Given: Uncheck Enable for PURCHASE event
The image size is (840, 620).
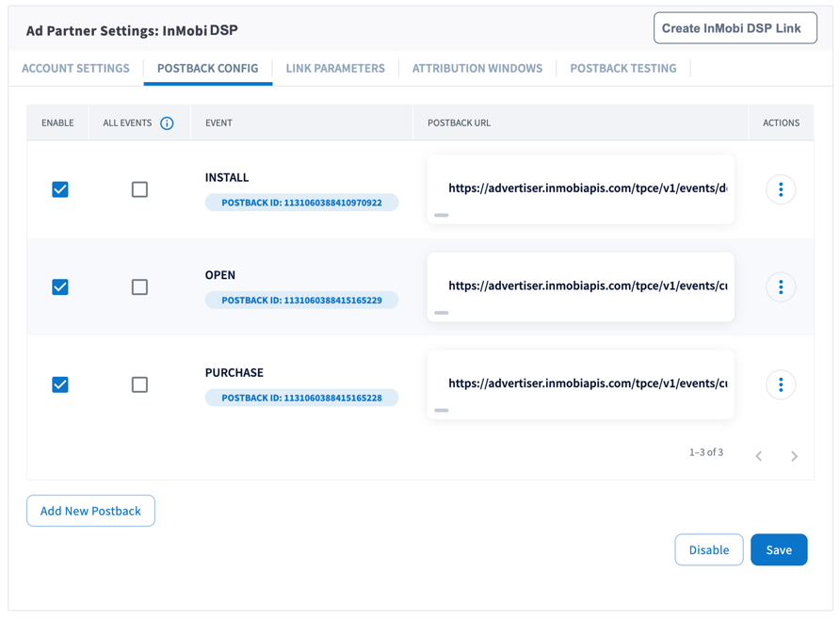Looking at the screenshot, I should [60, 384].
